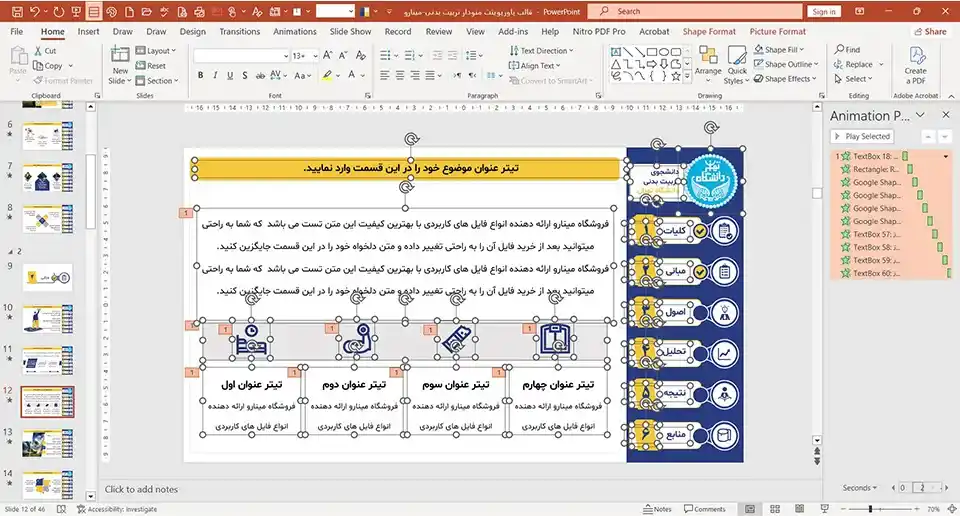Open Quick Styles gallery
960x516 pixels.
pos(737,65)
